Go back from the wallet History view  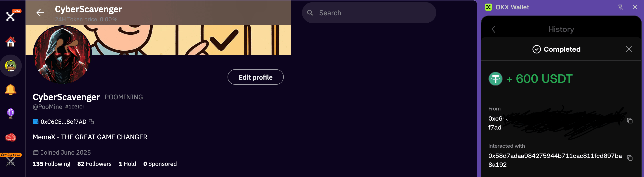(493, 29)
